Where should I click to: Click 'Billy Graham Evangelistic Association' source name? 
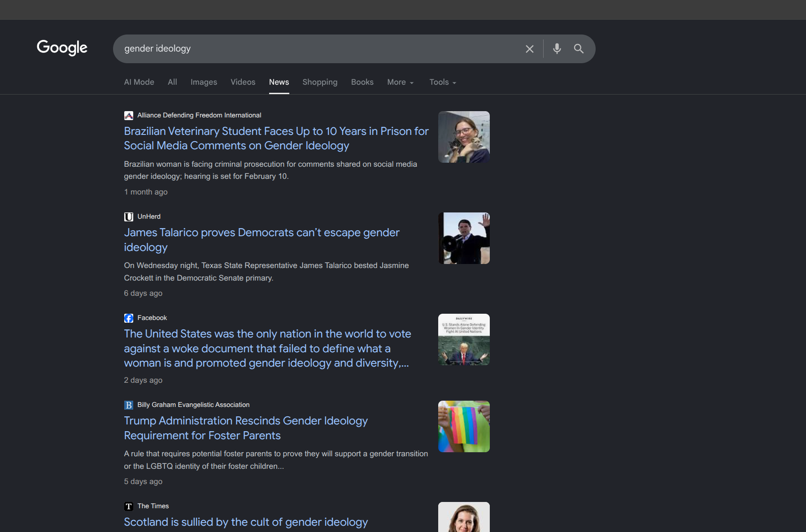pyautogui.click(x=193, y=405)
